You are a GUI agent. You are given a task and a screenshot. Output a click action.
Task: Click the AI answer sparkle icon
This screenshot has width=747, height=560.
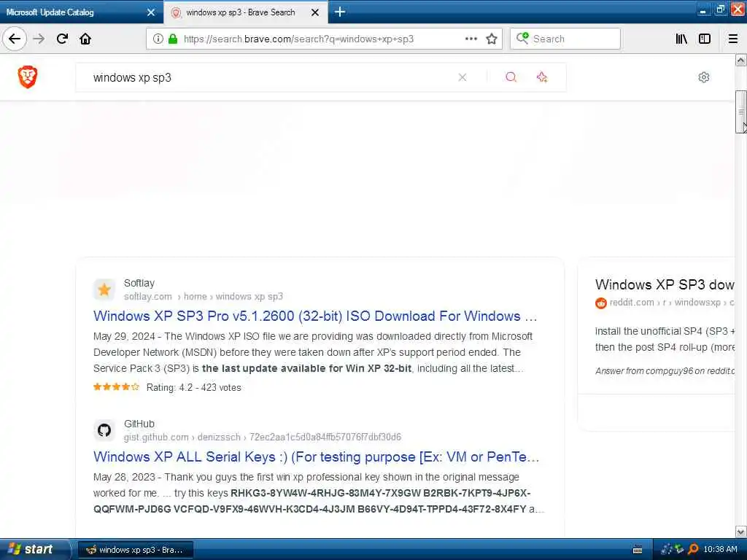pos(542,77)
